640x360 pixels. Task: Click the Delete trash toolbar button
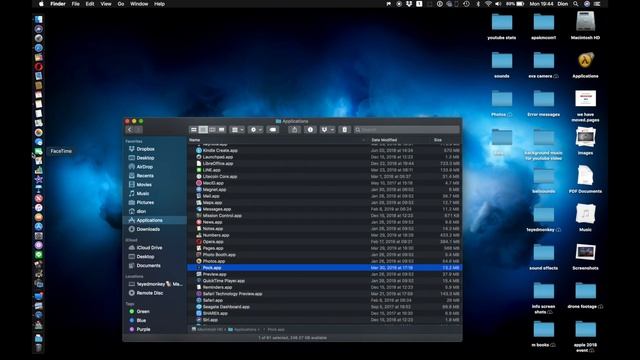coord(344,130)
